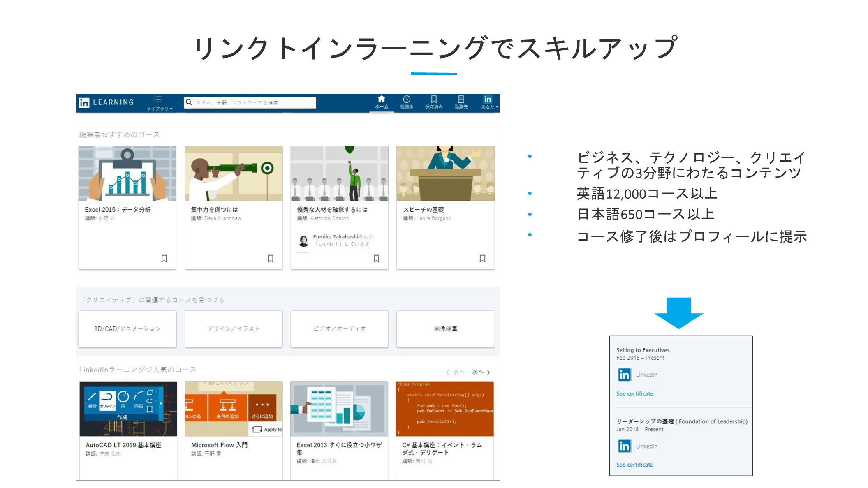Viewport: 868px width, 488px height.
Task: Go to the ホーム home tab
Action: pyautogui.click(x=381, y=102)
